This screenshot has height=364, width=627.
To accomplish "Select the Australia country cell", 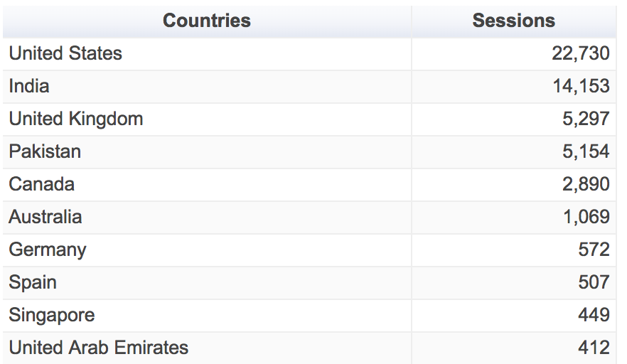I will pos(45,217).
